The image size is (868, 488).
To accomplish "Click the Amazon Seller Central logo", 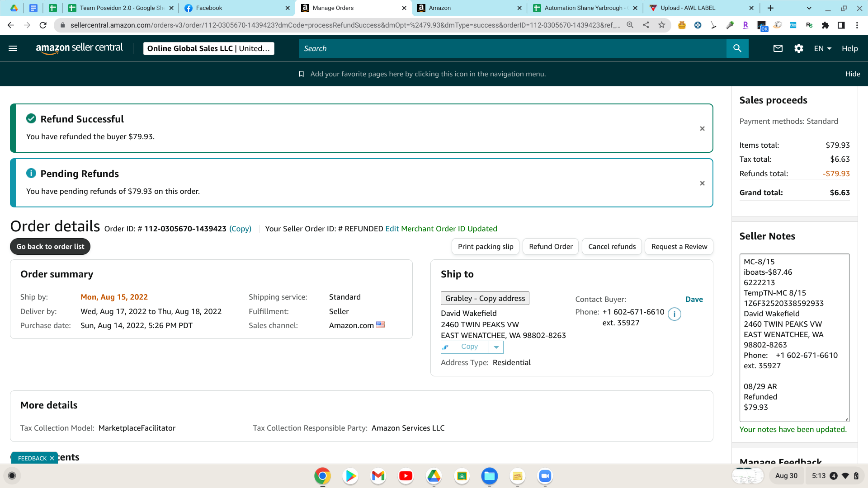I will coord(79,48).
